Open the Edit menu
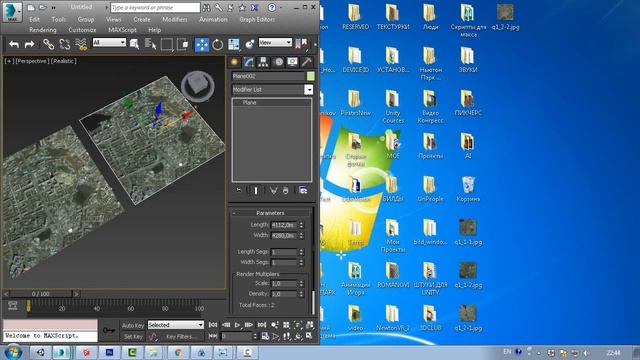640x360 pixels. click(34, 19)
